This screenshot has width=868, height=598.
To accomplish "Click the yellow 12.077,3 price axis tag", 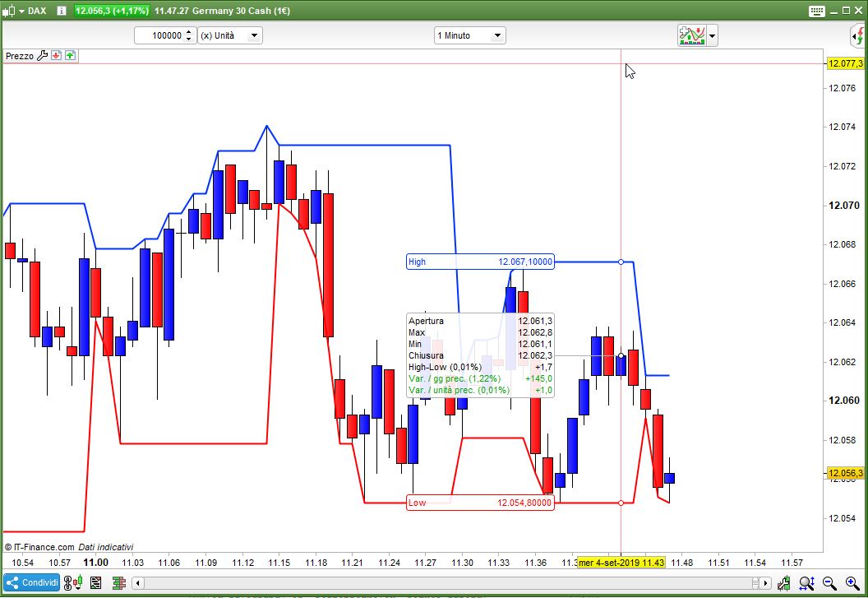I will (845, 63).
